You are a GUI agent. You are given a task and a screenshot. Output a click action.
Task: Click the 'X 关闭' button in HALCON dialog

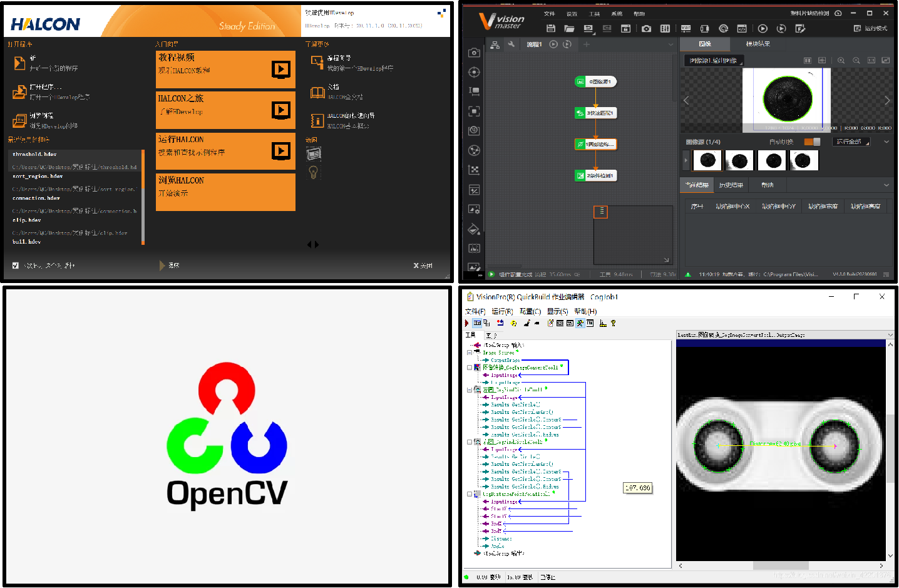(x=423, y=266)
